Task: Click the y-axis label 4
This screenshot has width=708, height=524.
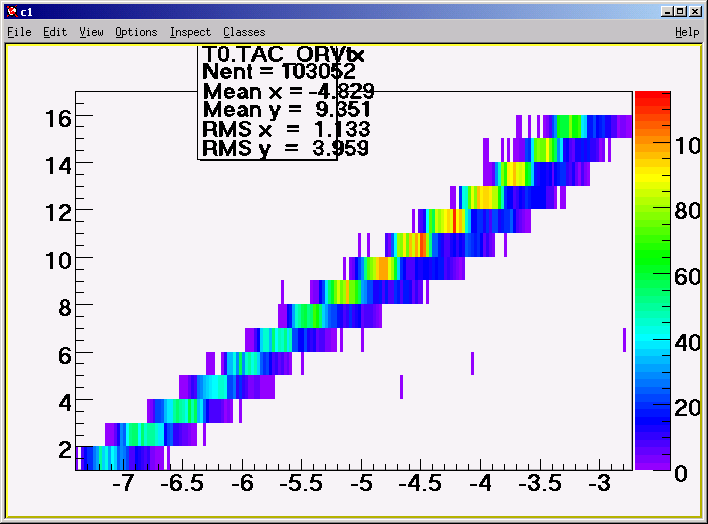Action: tap(65, 403)
